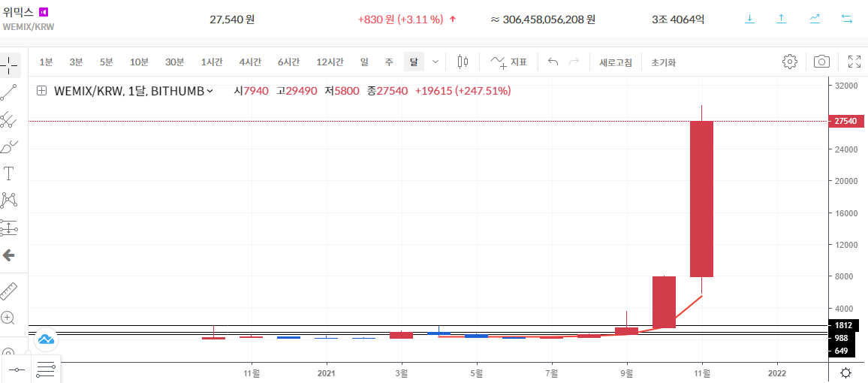Click the +19615 (+247.51%) change text
The width and height of the screenshot is (868, 383).
click(463, 92)
